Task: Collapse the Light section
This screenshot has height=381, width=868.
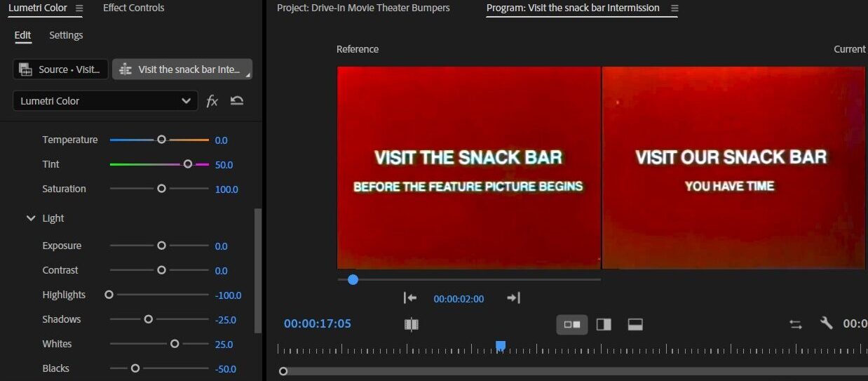Action: click(31, 218)
